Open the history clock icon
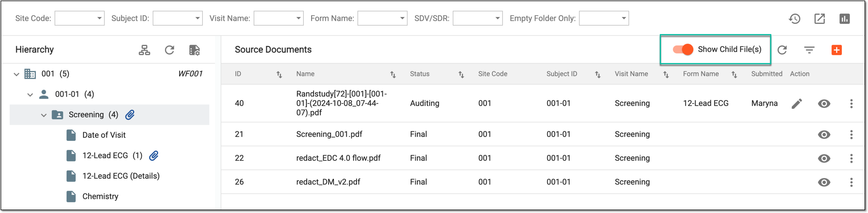This screenshot has height=213, width=868. click(x=794, y=19)
